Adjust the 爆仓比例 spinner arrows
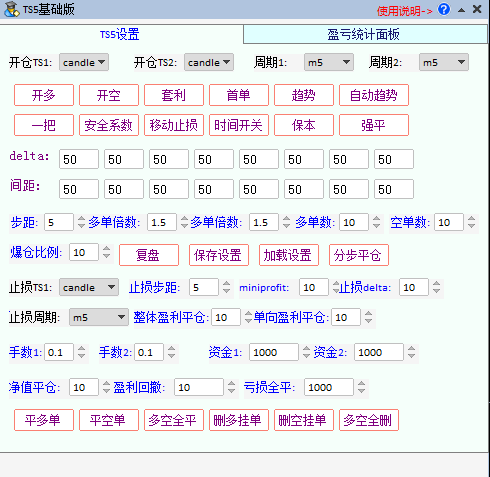The height and width of the screenshot is (477, 490). [106, 252]
